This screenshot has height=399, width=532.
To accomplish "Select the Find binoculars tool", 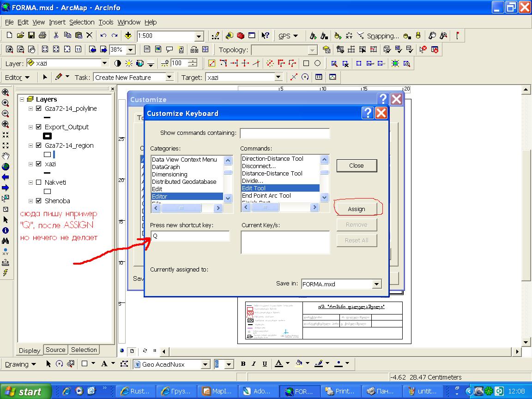I will (x=6, y=241).
